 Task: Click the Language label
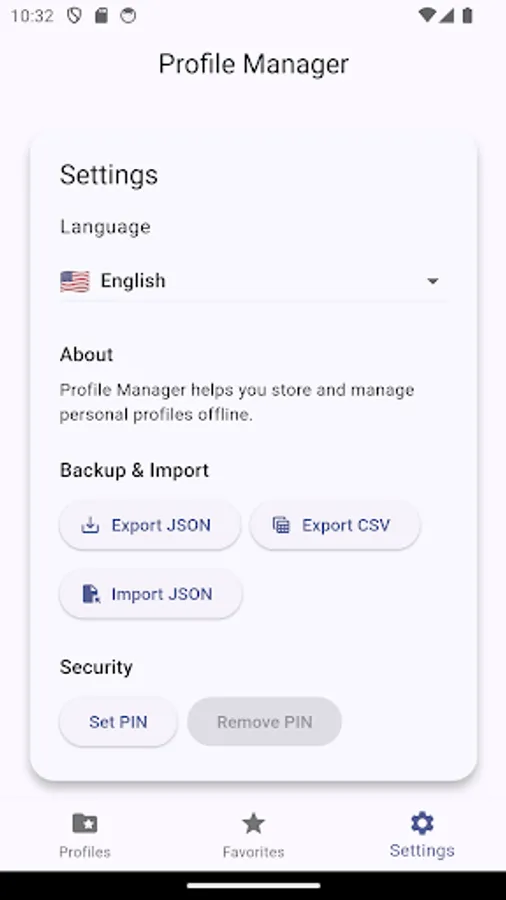pyautogui.click(x=106, y=227)
